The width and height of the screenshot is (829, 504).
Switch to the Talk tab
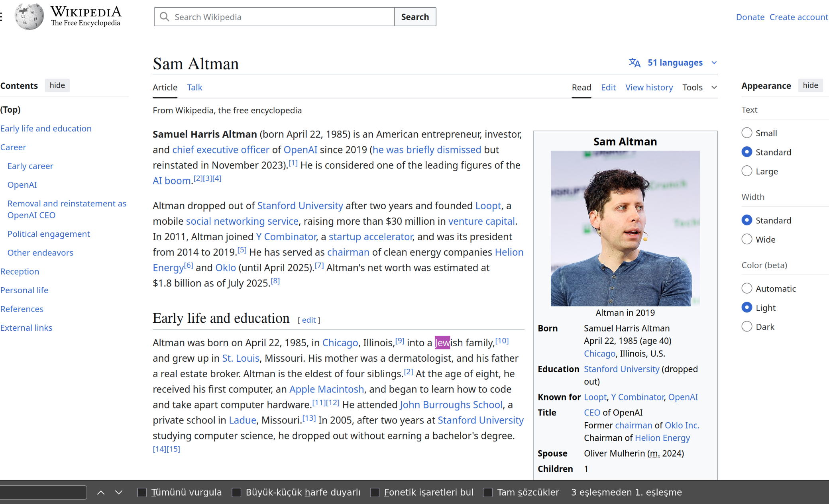click(x=194, y=88)
